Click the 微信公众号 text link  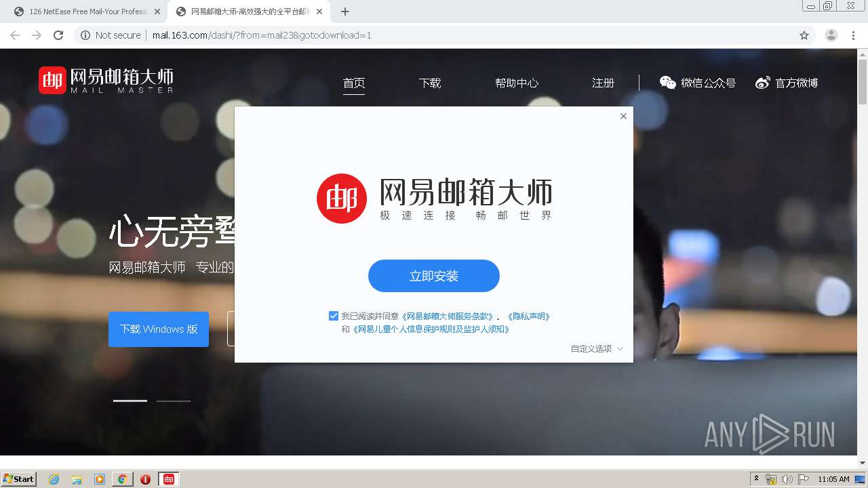(x=708, y=83)
